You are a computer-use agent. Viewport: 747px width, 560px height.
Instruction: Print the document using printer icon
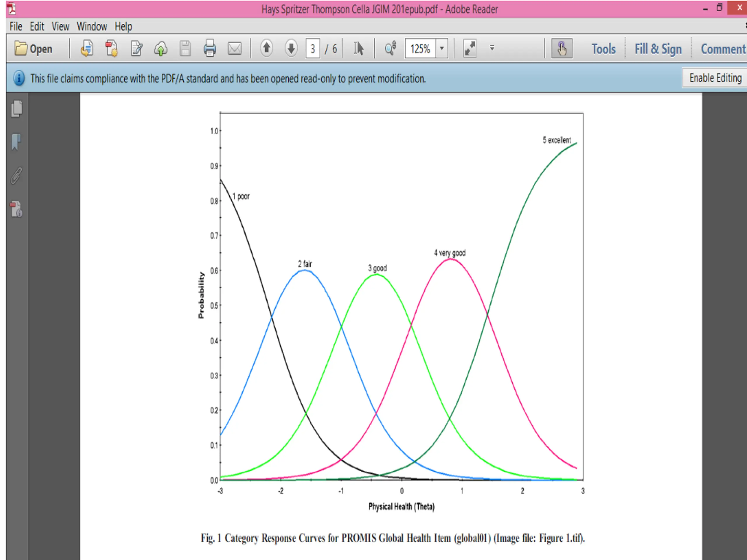click(210, 49)
